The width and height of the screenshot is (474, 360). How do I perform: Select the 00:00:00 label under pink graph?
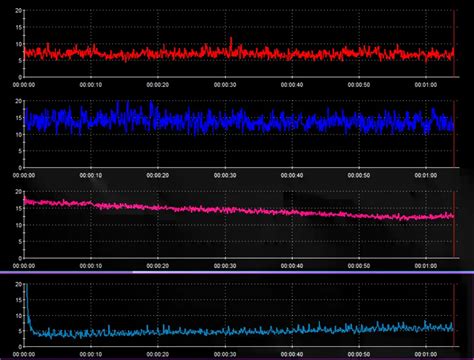[x=24, y=266]
